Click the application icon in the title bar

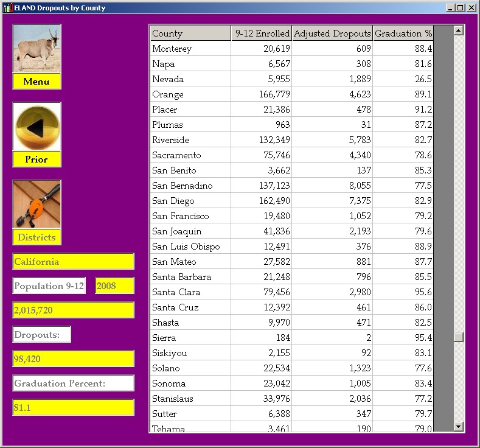pyautogui.click(x=7, y=8)
